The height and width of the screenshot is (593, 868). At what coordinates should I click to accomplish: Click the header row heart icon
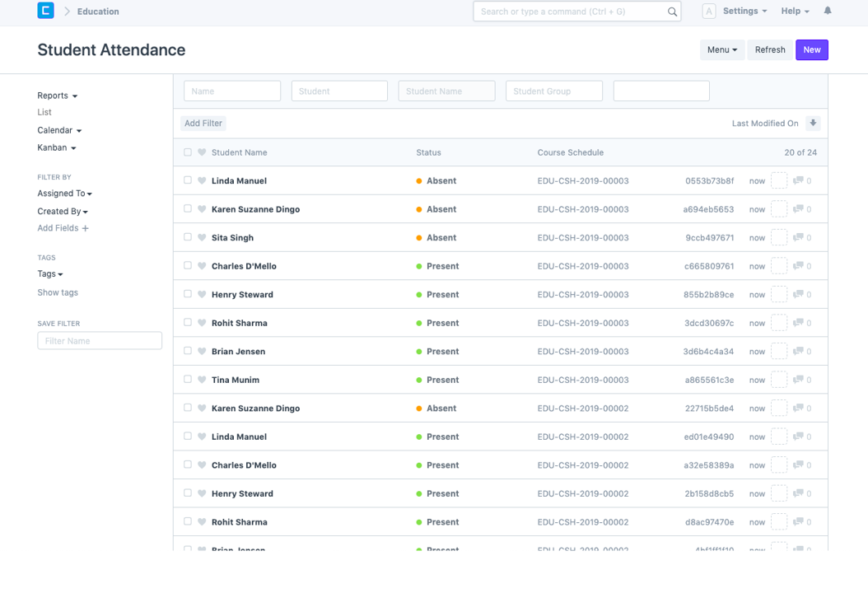pyautogui.click(x=202, y=152)
